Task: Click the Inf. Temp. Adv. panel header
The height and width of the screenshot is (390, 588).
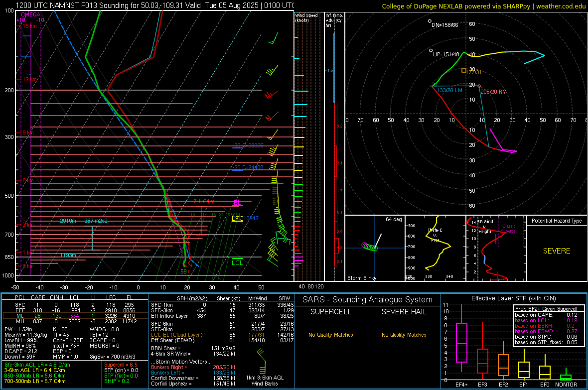Action: tap(334, 20)
